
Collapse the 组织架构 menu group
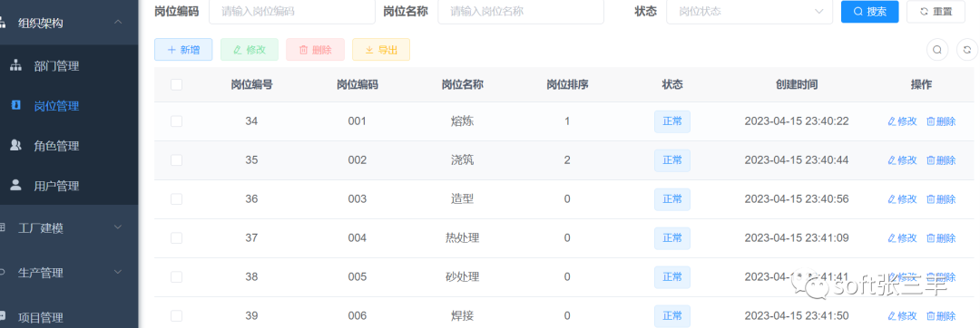coord(117,23)
